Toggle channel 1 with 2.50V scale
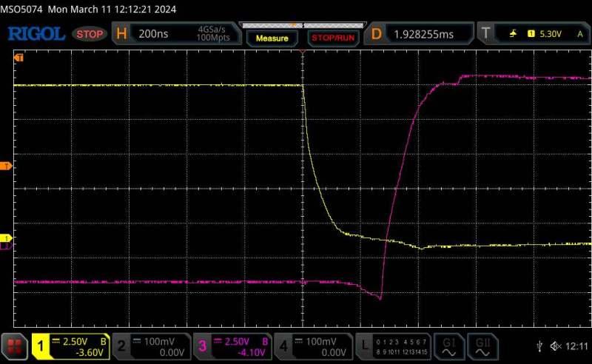592x364 pixels. [70, 346]
